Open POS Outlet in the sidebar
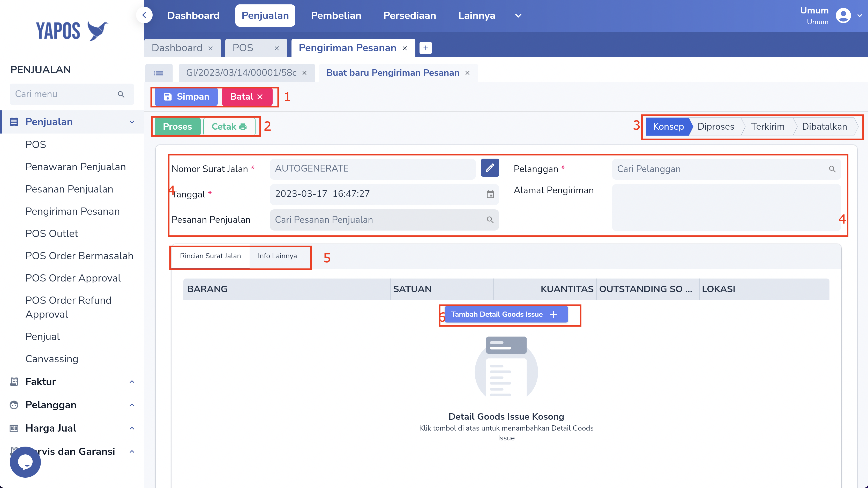Screen dimensions: 868x488 [52, 234]
